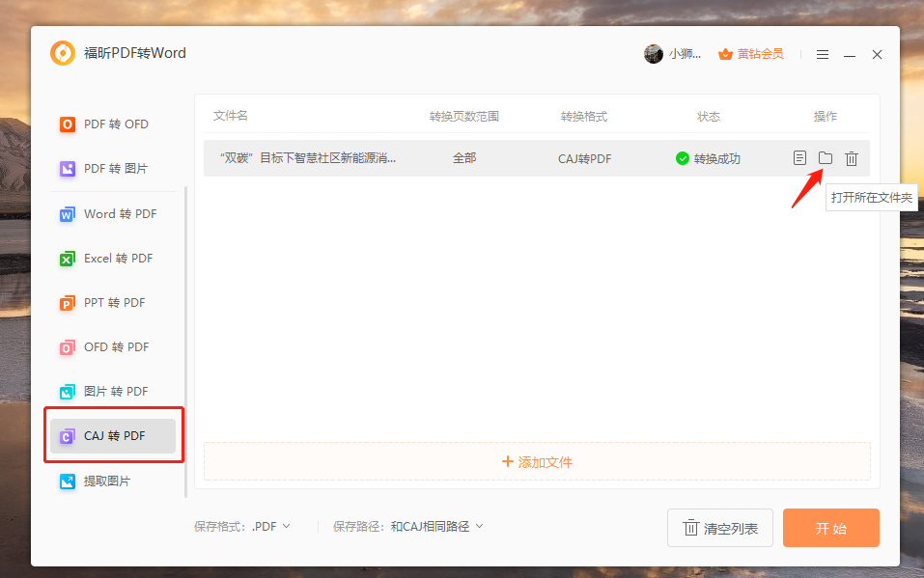Click the 黄钻会员 crown icon

725,54
